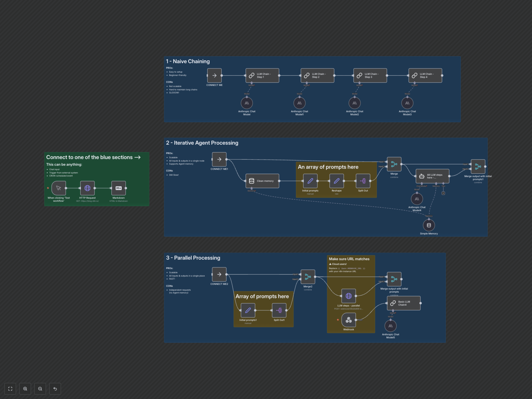532x399 pixels.
Task: Click the CONNECT ME arrow node
Action: pos(214,76)
